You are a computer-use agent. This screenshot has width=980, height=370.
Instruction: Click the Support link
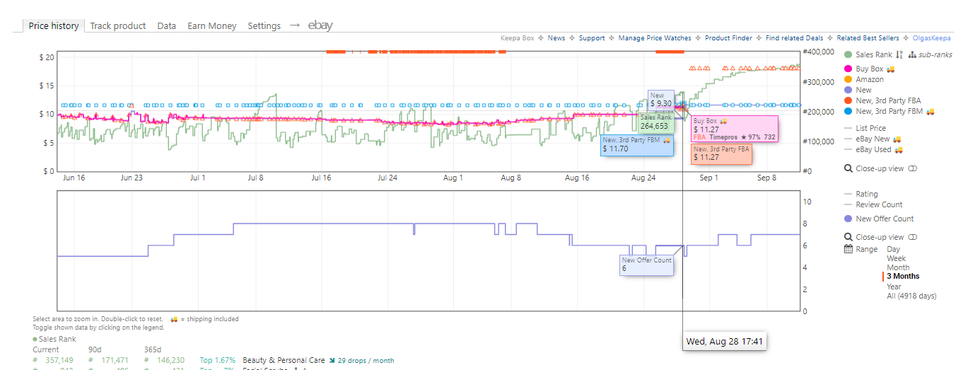[592, 38]
